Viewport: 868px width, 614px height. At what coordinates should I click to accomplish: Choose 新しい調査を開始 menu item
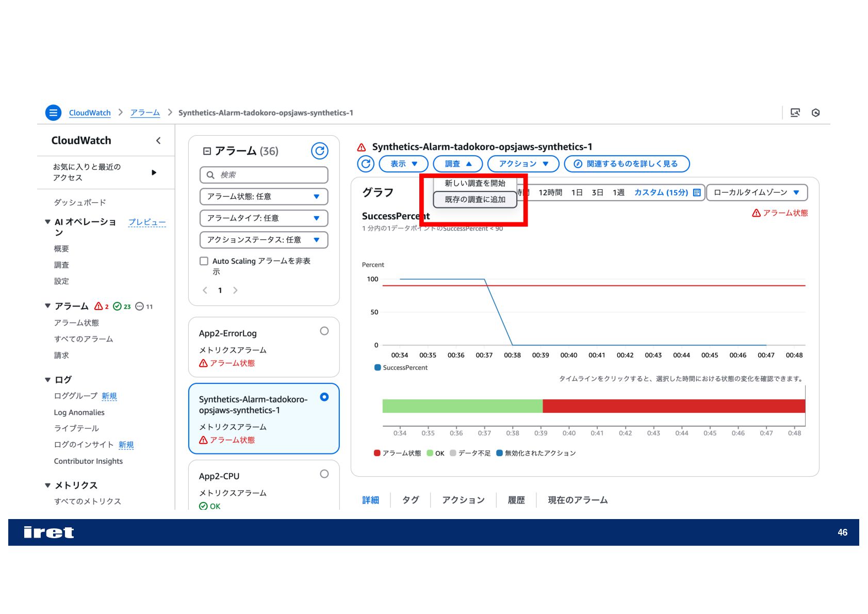(x=475, y=183)
